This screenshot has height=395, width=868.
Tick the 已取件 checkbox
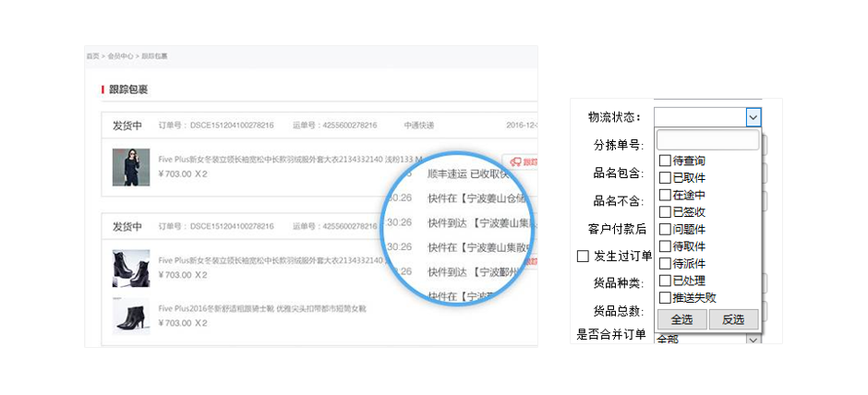tap(665, 178)
